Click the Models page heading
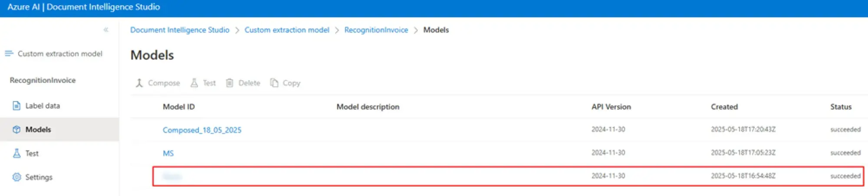 152,55
